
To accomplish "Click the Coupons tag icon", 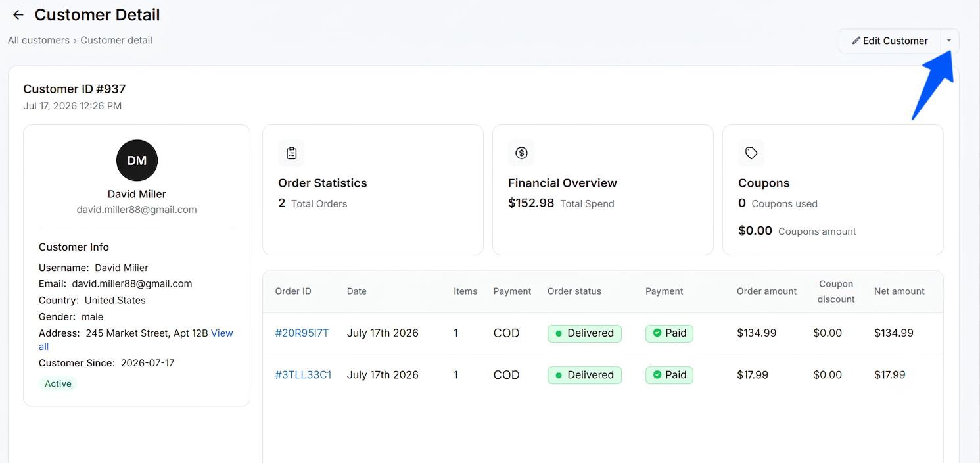I will pos(751,153).
